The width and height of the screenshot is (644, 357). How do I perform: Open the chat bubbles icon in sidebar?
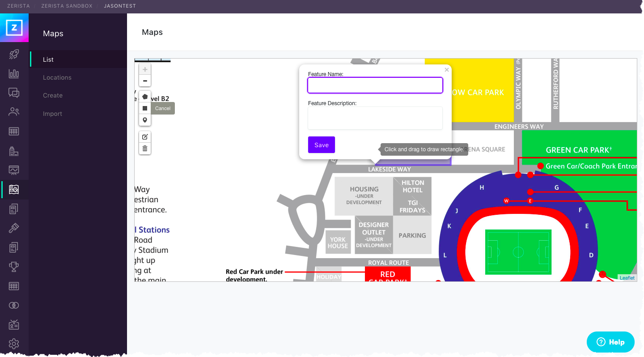coord(14,93)
